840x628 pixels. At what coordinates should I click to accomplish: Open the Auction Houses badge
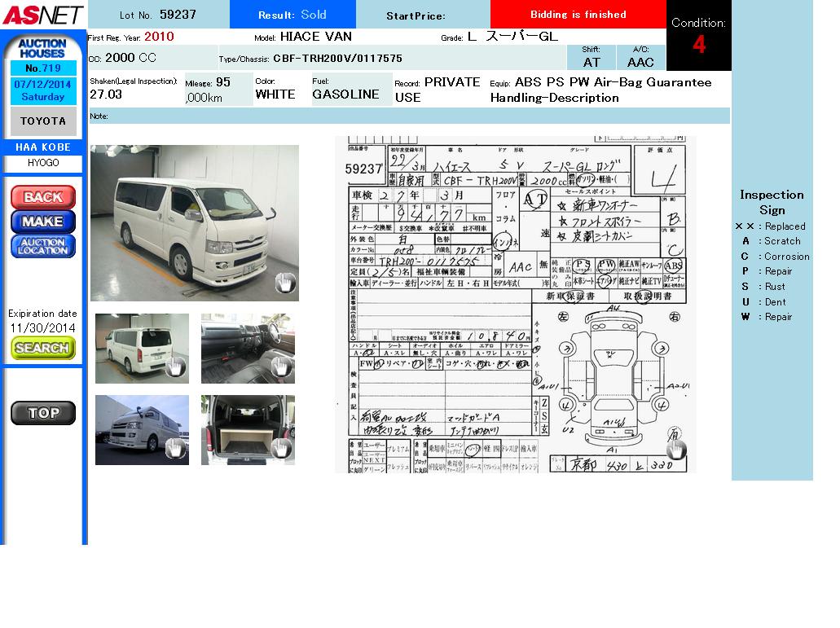[x=42, y=48]
